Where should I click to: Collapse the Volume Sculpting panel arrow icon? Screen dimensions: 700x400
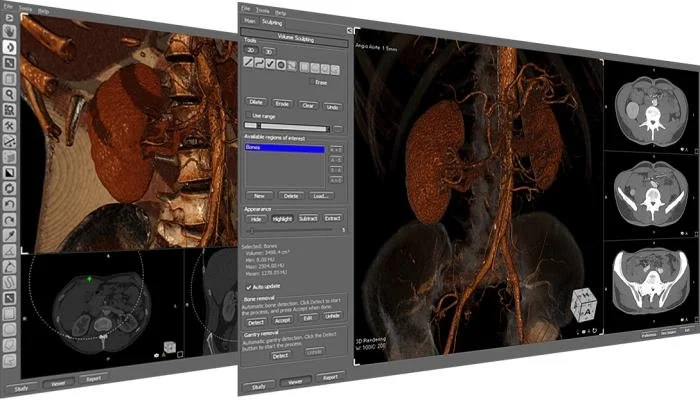(x=350, y=30)
